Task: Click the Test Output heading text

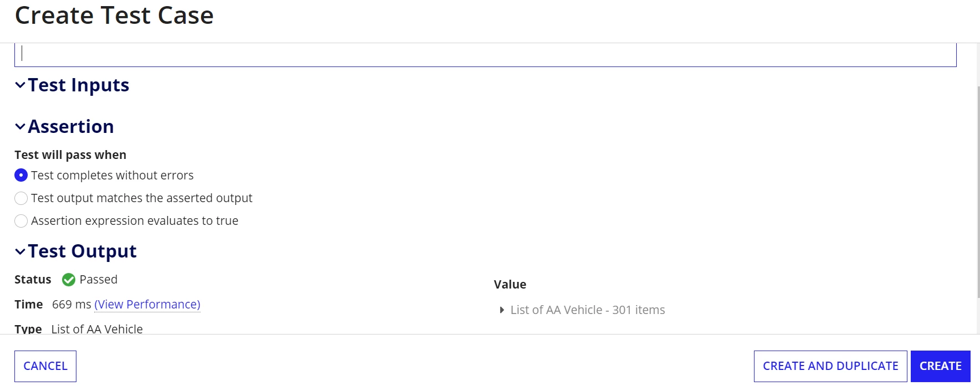Action: coord(83,251)
